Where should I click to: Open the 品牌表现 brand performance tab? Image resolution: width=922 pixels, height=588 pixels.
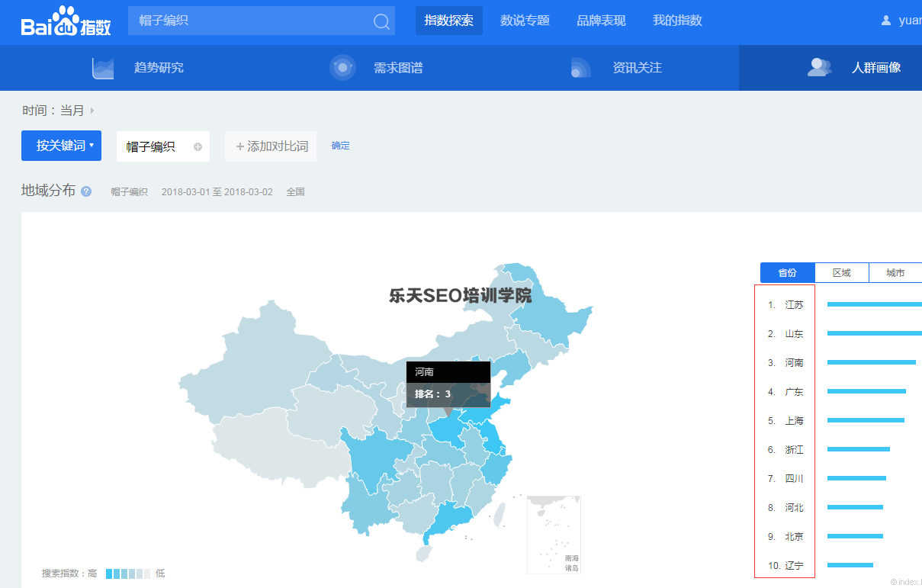(x=602, y=21)
